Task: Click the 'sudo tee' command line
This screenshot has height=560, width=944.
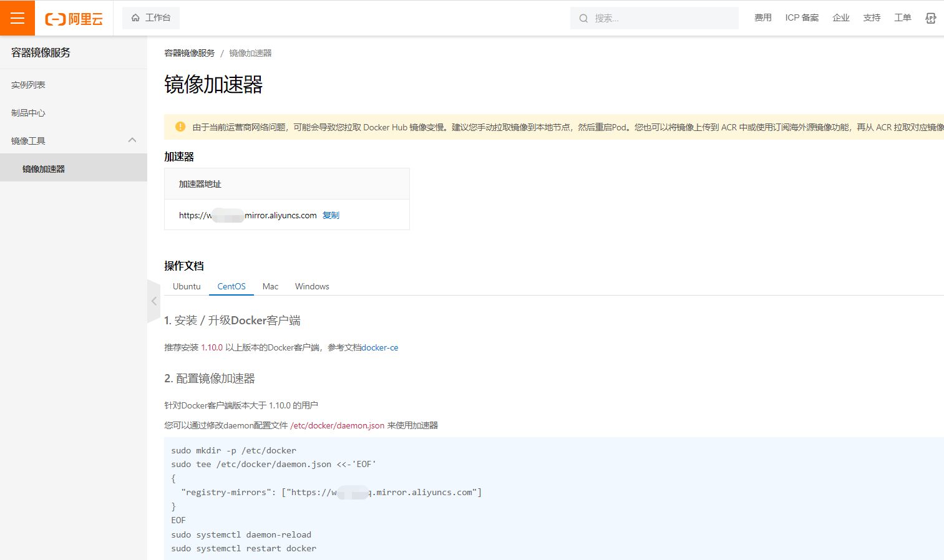Action: click(x=274, y=464)
